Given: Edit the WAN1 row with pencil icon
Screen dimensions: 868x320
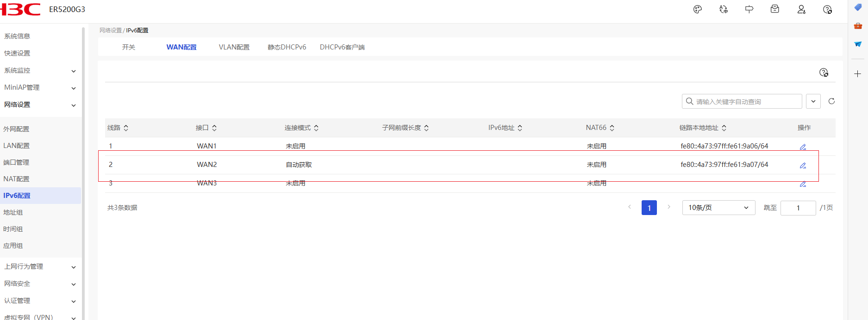Looking at the screenshot, I should pyautogui.click(x=803, y=147).
